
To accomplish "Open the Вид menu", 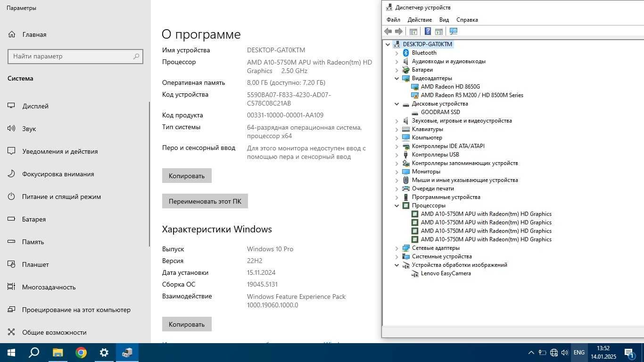I will tap(444, 20).
